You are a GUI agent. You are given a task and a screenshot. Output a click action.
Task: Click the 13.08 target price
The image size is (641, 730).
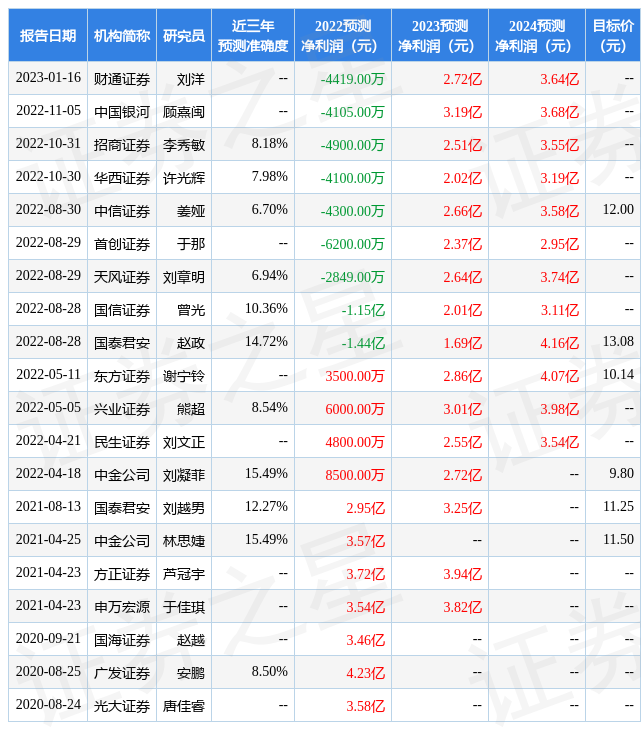pos(618,342)
